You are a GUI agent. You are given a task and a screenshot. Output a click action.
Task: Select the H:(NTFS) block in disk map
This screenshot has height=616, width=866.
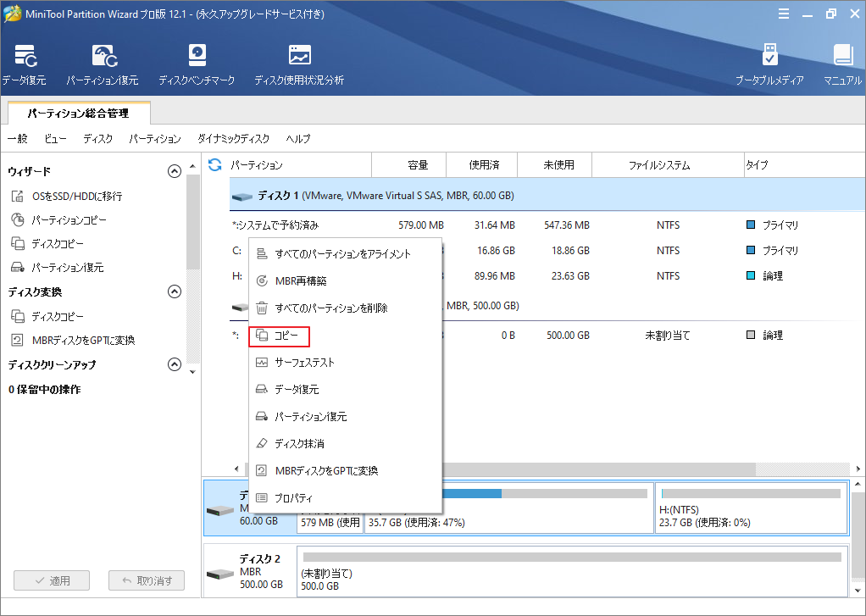pyautogui.click(x=752, y=508)
